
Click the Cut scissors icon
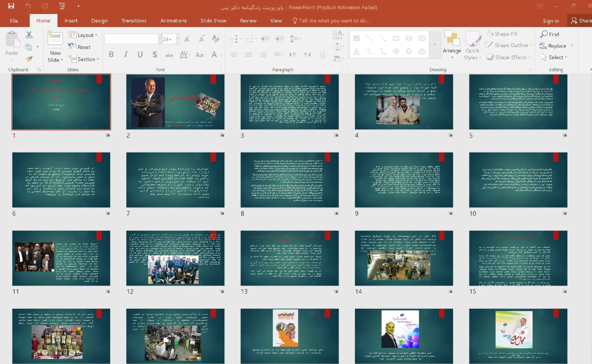29,35
